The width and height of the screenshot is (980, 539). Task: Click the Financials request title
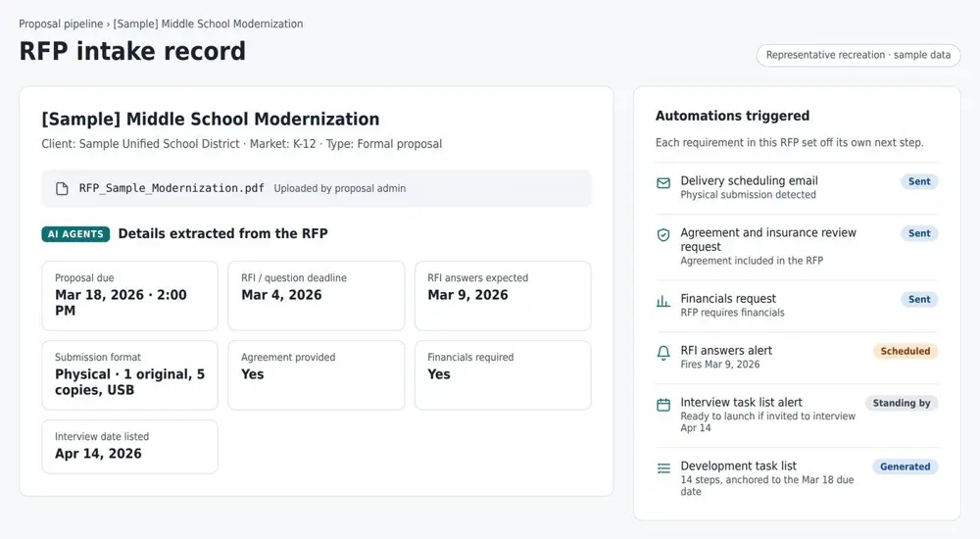click(728, 299)
